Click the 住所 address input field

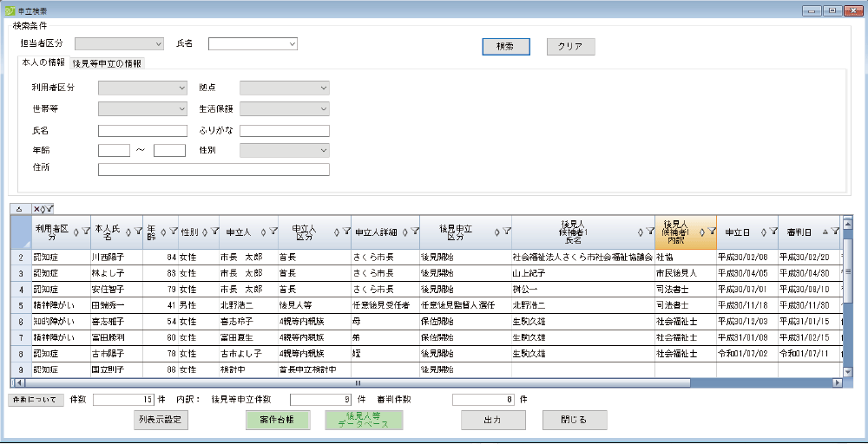(x=214, y=169)
